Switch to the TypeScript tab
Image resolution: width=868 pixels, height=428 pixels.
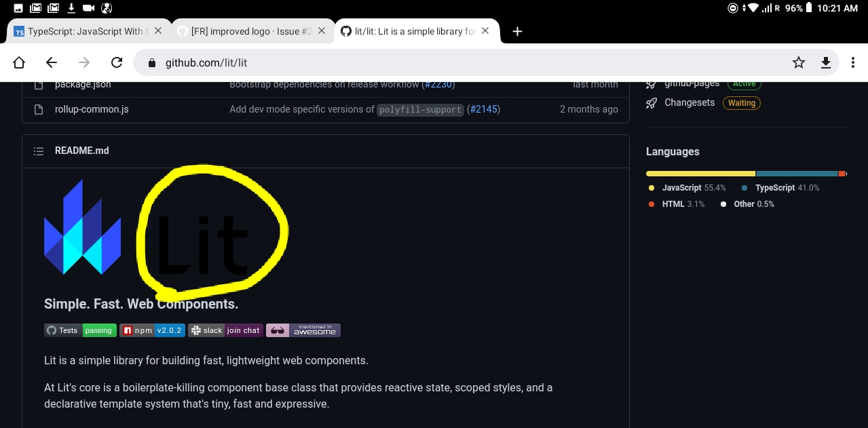pos(88,31)
